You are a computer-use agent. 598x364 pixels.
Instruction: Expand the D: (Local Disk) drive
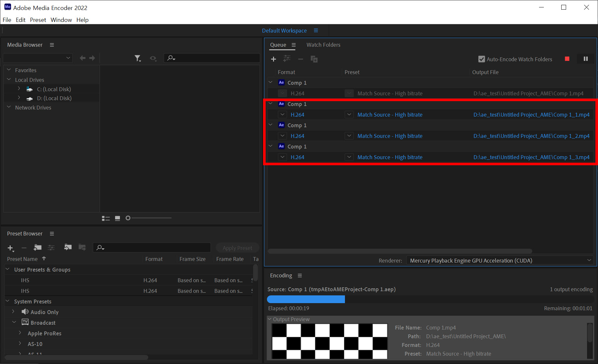coord(19,98)
